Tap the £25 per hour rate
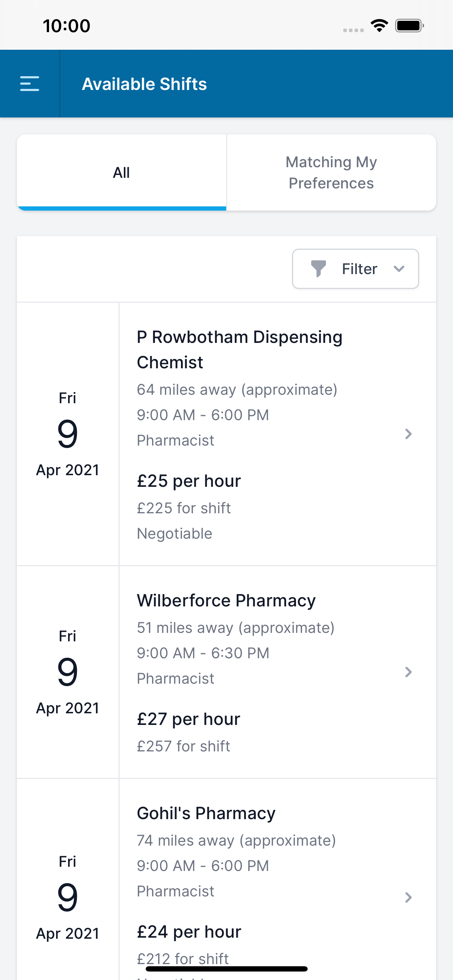The image size is (453, 980). pyautogui.click(x=189, y=481)
